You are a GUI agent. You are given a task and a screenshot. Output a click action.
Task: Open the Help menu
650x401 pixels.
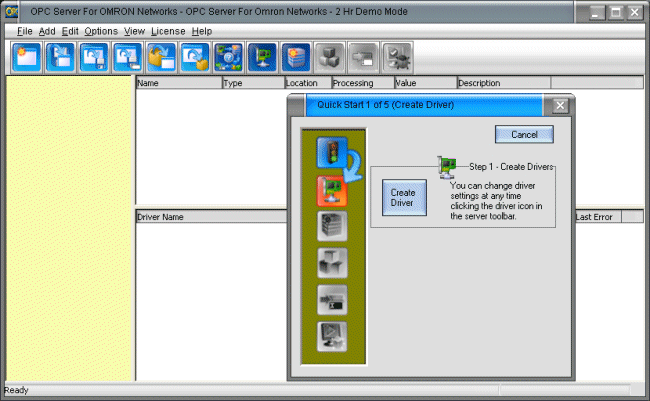pyautogui.click(x=202, y=31)
